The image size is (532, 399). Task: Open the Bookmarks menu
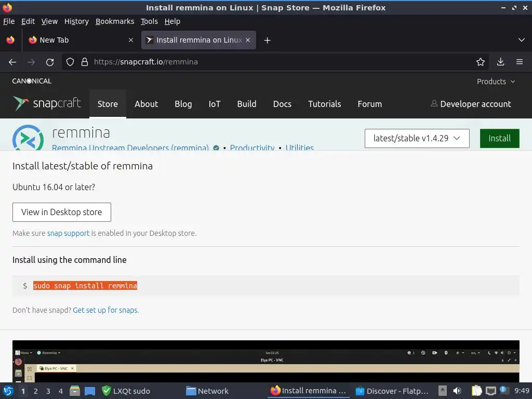(x=115, y=21)
